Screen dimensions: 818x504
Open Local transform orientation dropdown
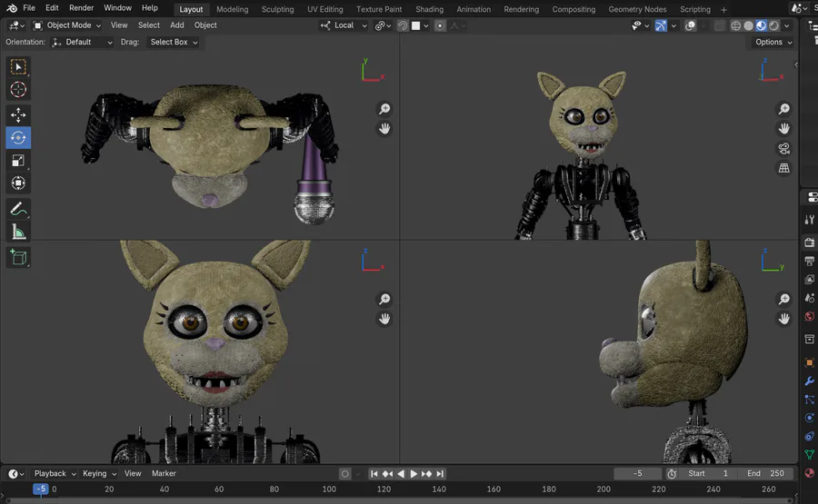click(344, 25)
